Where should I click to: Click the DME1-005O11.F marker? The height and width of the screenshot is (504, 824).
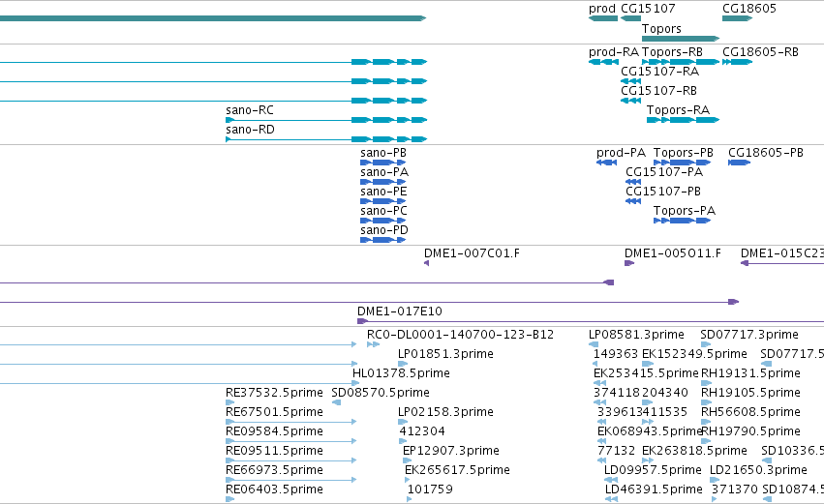point(629,263)
